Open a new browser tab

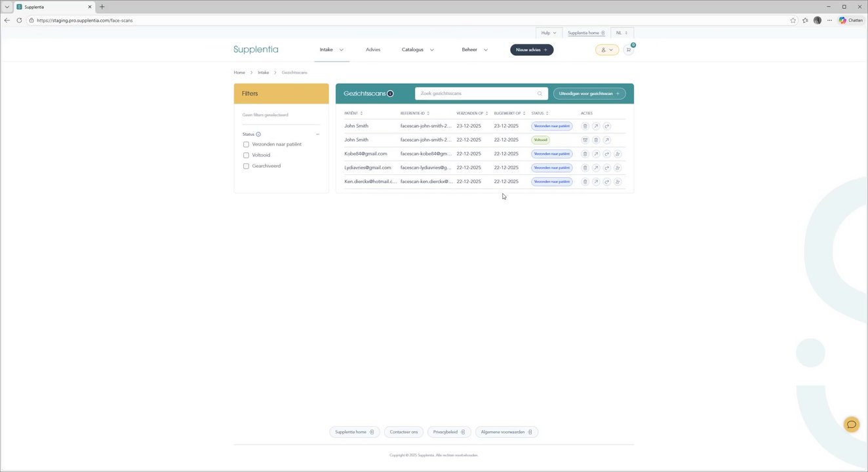[x=102, y=7]
